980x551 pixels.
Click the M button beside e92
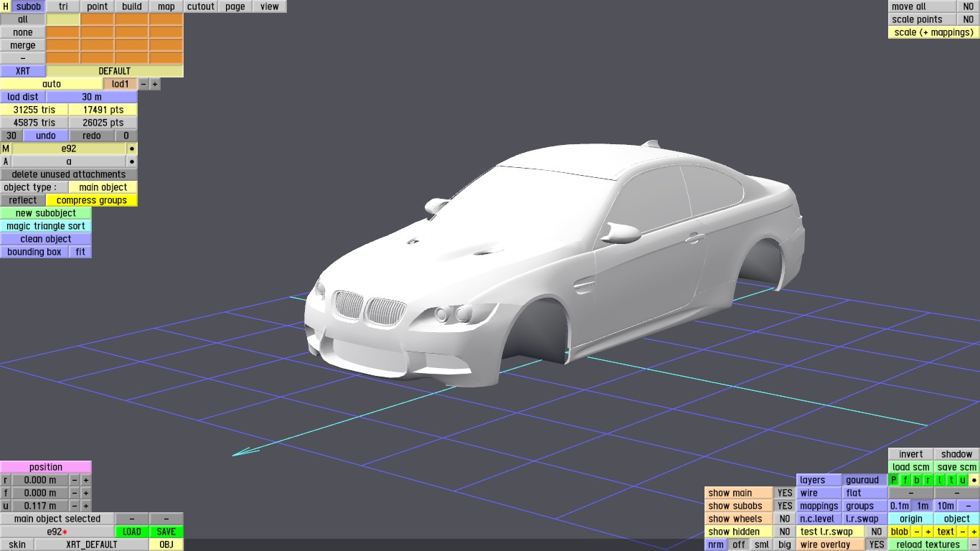click(6, 149)
